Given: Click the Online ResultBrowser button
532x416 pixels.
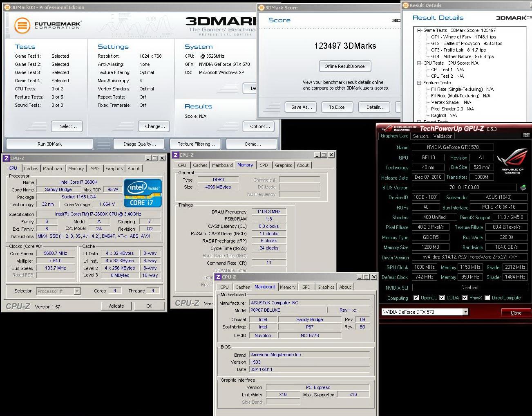Looking at the screenshot, I should tap(345, 66).
